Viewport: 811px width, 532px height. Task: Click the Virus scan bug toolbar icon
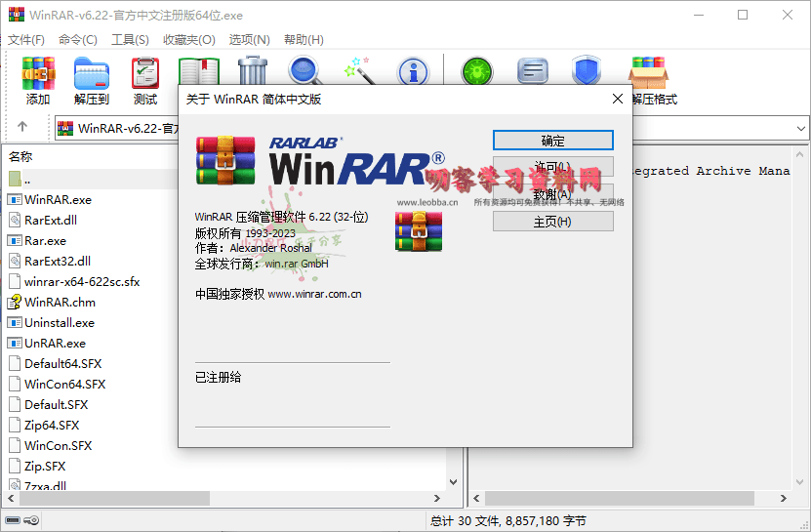(477, 71)
